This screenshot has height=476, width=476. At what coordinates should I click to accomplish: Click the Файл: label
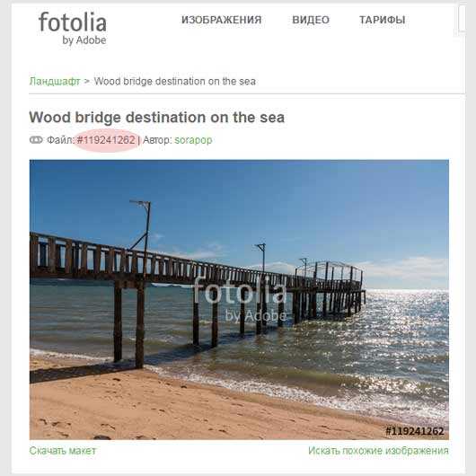pyautogui.click(x=60, y=140)
